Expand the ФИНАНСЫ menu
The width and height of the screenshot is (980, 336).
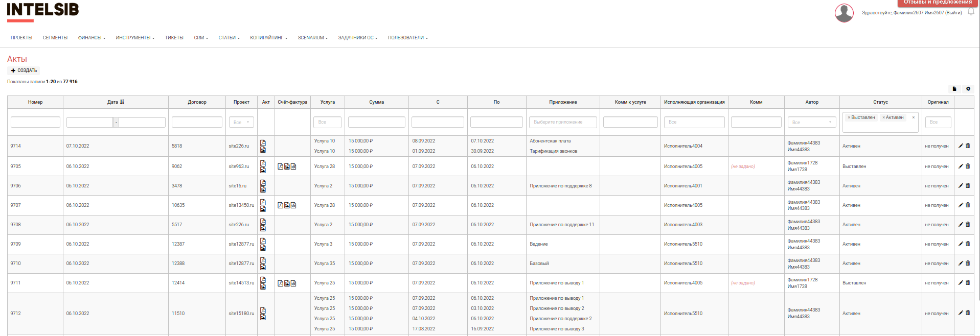click(92, 38)
